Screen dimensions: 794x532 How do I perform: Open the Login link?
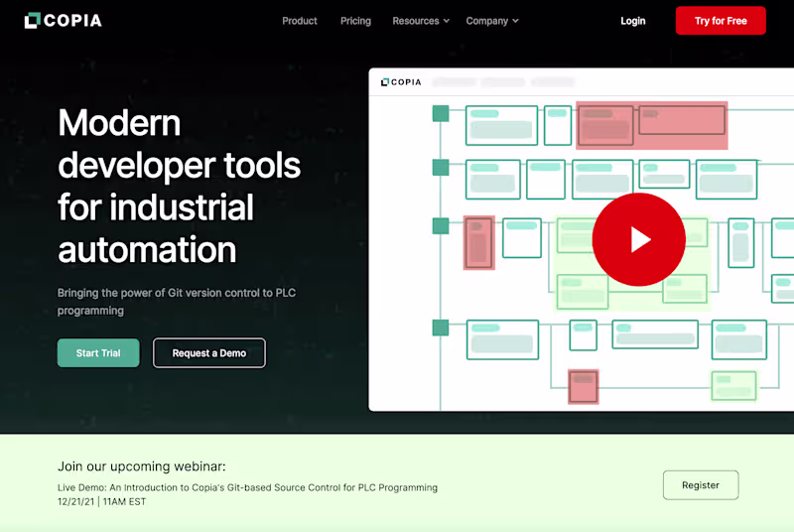coord(633,21)
